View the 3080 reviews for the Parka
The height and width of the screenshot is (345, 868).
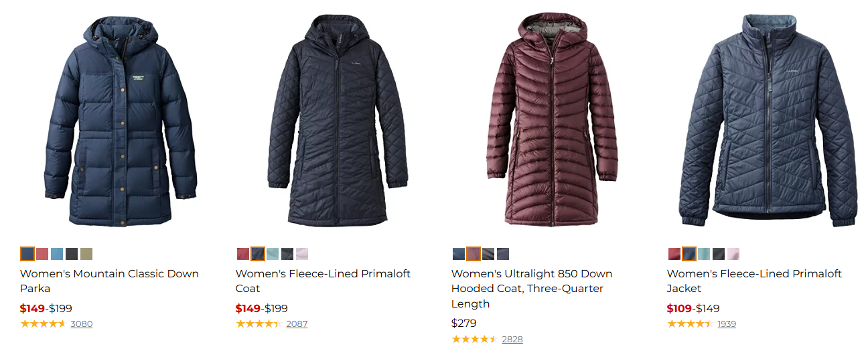click(x=82, y=324)
